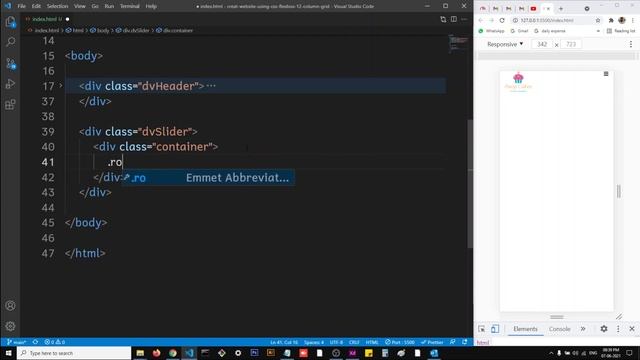Expand the folded dvHeader div on line 17
Screen dimensions: 640x360
tap(61, 86)
